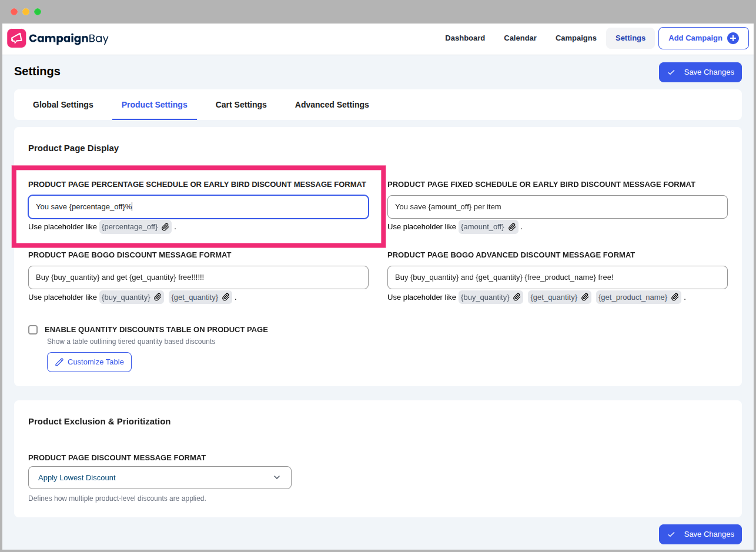The height and width of the screenshot is (552, 756).
Task: Open the Cart Settings tab
Action: click(x=241, y=105)
